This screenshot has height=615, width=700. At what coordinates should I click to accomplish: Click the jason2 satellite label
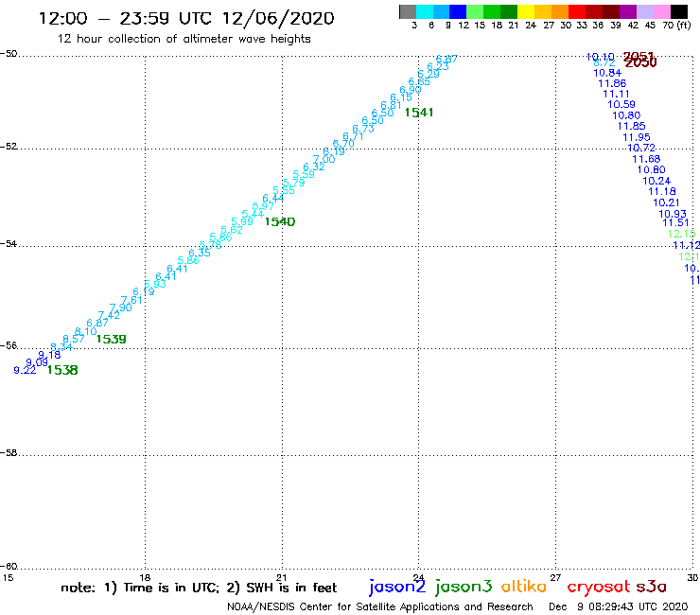pos(397,588)
